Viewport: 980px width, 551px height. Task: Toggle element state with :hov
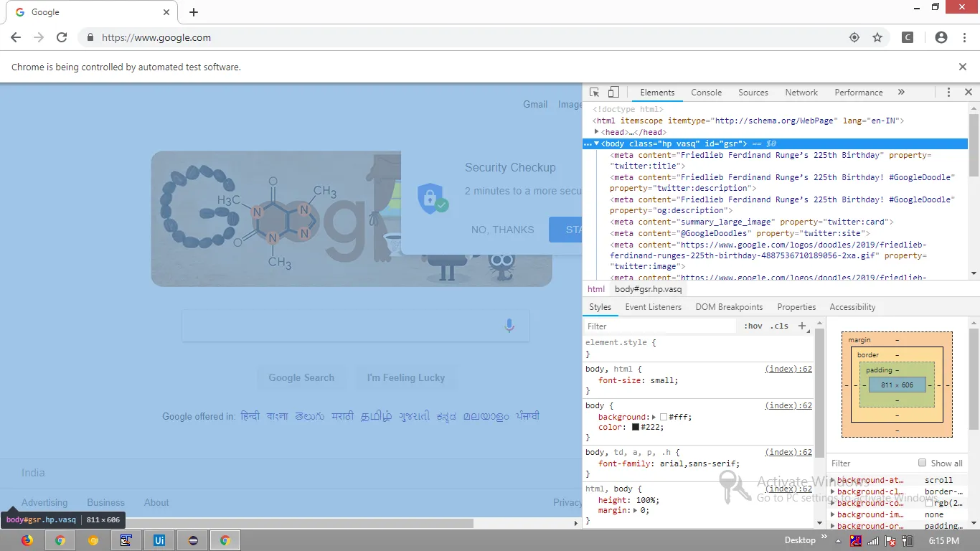coord(753,326)
